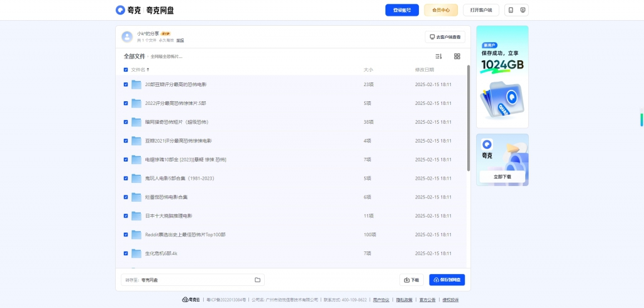Uncheck 暗网猎奇恐怖短片 checkbox

click(x=126, y=122)
